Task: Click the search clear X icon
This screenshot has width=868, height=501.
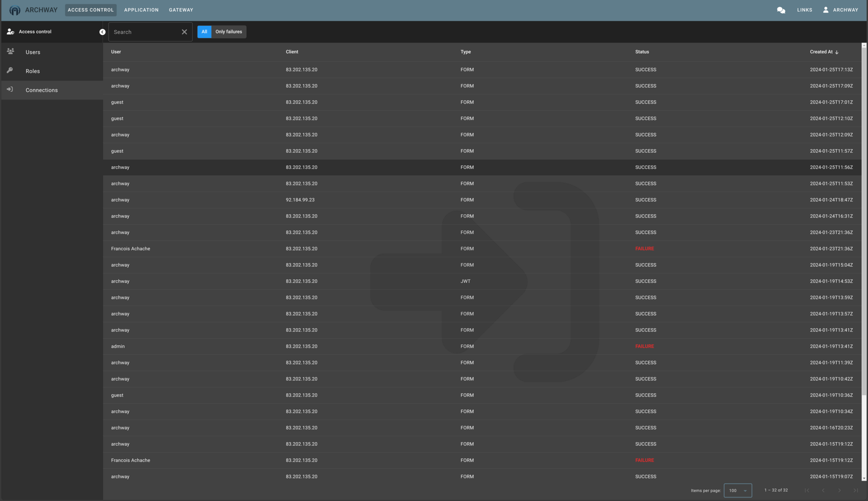Action: coord(185,32)
